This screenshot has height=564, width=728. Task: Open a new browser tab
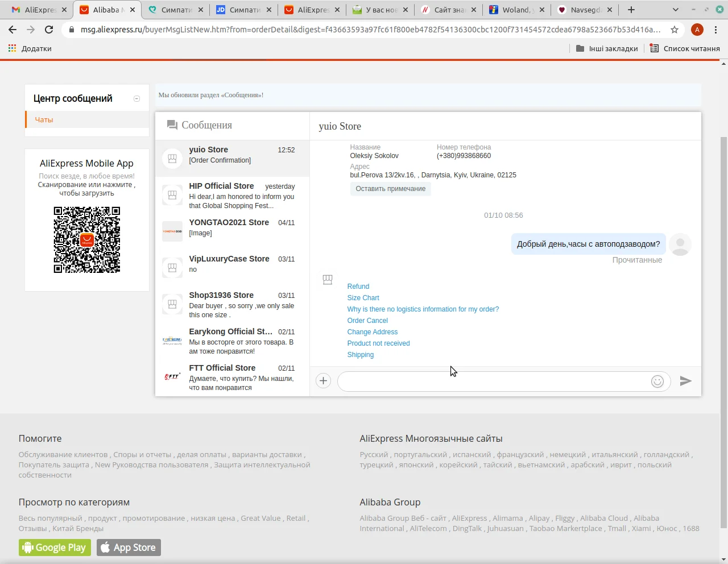coord(631,10)
